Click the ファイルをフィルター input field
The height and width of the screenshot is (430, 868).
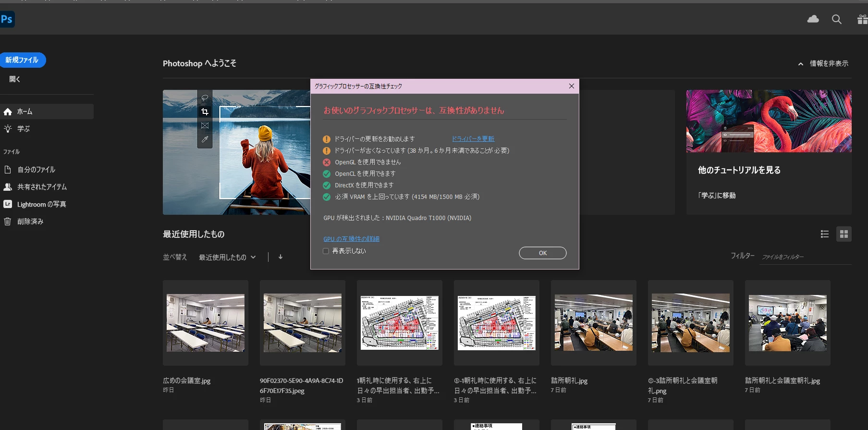point(806,257)
